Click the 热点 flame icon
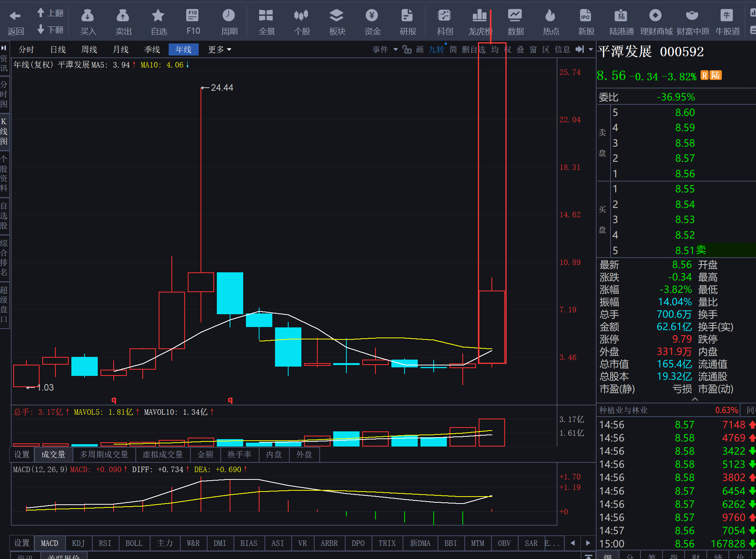Screen dimensions: 756x559 tap(550, 16)
